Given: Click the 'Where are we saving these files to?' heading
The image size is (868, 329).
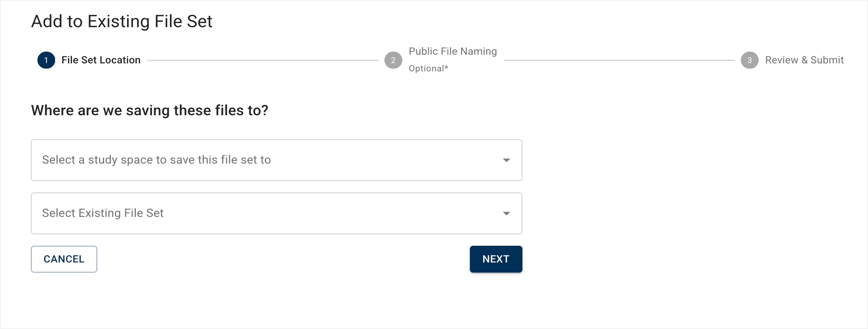Looking at the screenshot, I should (149, 111).
